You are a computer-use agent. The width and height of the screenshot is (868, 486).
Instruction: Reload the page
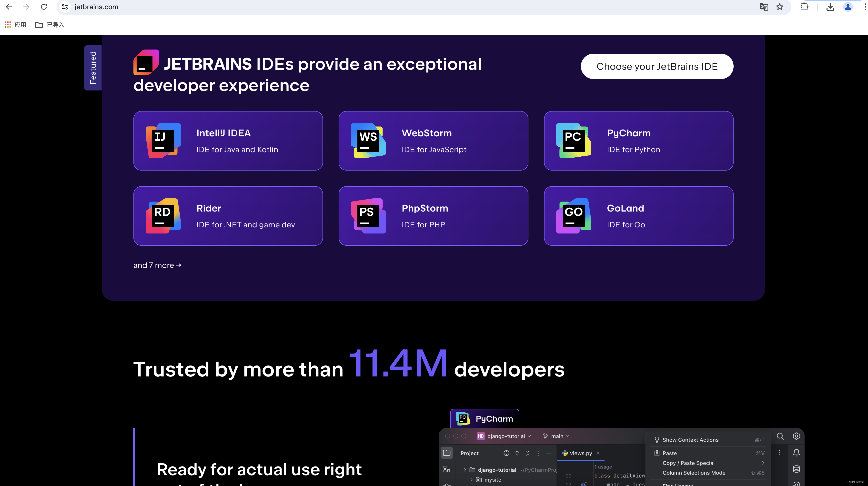(44, 7)
